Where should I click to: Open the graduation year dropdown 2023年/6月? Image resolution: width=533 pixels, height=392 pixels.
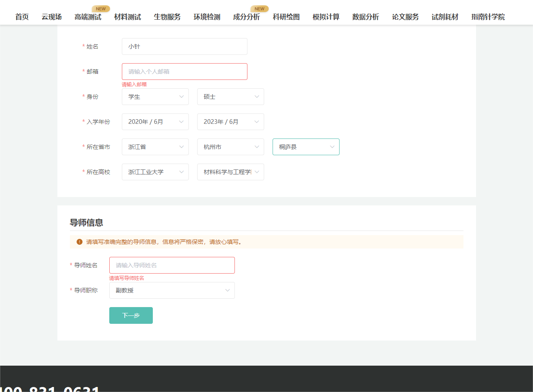230,122
